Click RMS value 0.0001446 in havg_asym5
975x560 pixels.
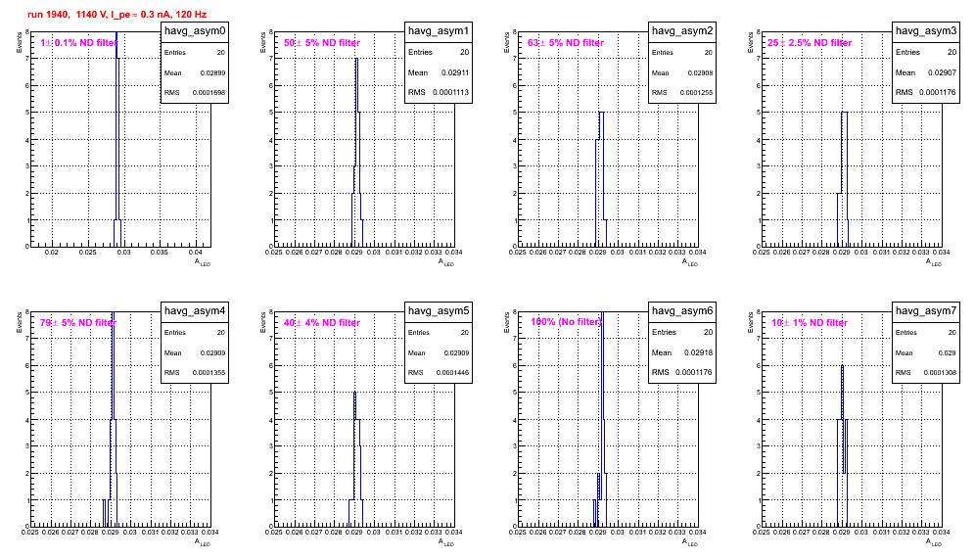point(452,373)
